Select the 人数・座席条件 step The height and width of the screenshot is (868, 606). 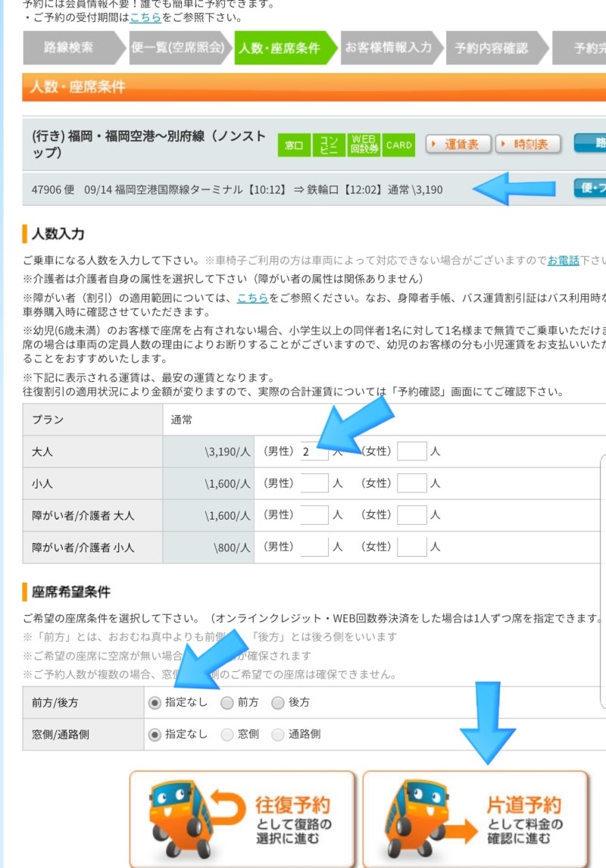[x=285, y=48]
